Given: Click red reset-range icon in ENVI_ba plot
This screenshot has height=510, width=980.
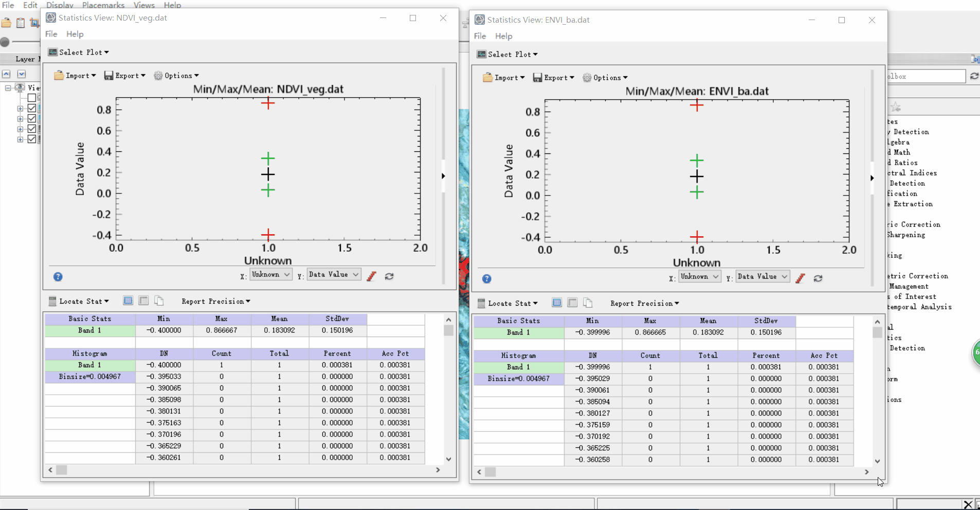Looking at the screenshot, I should coord(801,278).
